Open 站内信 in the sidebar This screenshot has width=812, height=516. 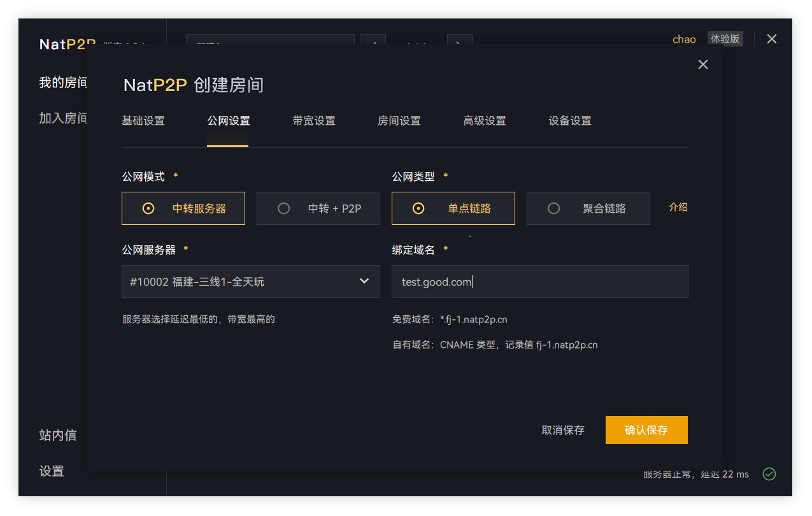coord(58,435)
